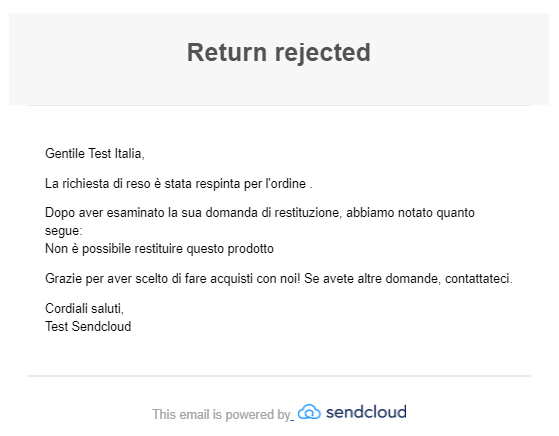The width and height of the screenshot is (559, 436).
Task: Open the sendcloud wordmark link
Action: coord(366,412)
